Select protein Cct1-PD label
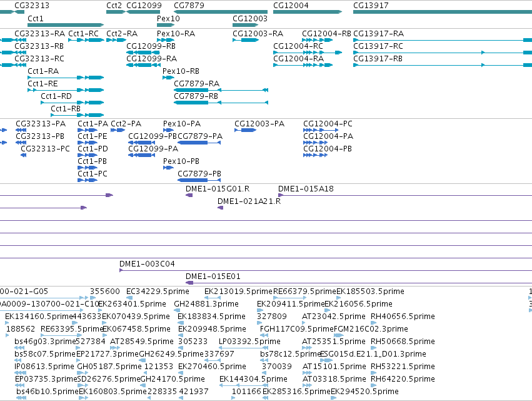 click(93, 149)
